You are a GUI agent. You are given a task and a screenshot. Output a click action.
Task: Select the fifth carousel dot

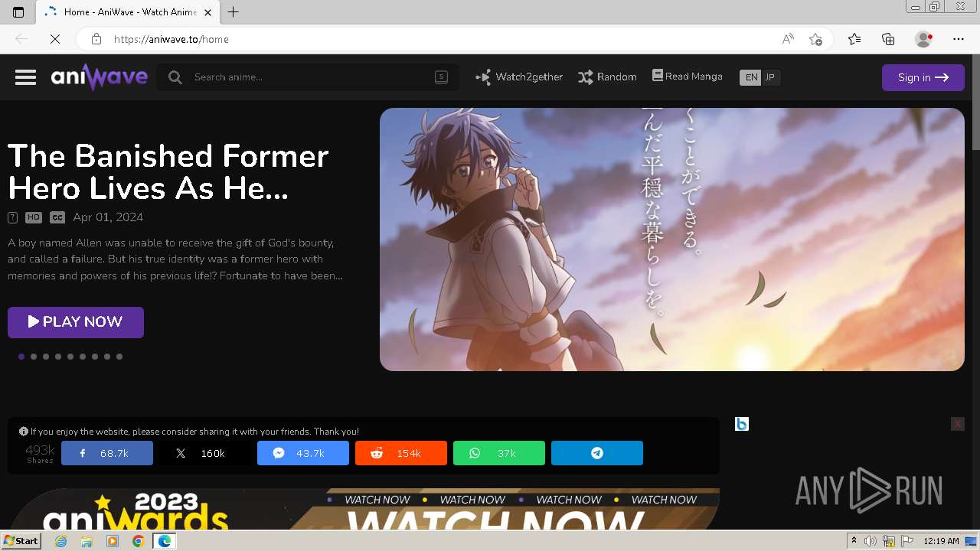click(x=70, y=357)
